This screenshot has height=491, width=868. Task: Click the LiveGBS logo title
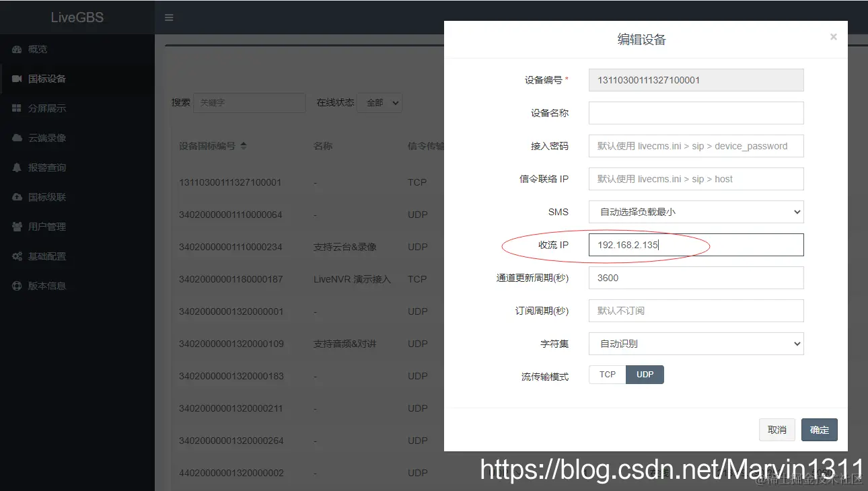point(77,17)
